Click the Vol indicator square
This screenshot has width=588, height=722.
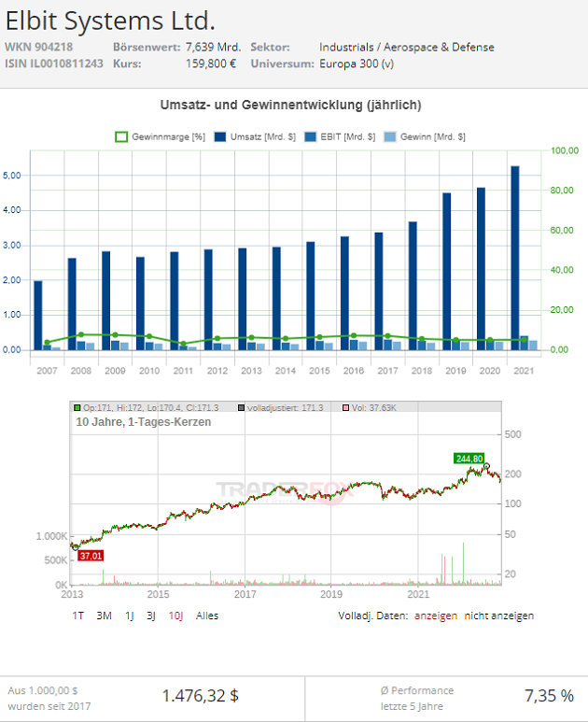(345, 407)
